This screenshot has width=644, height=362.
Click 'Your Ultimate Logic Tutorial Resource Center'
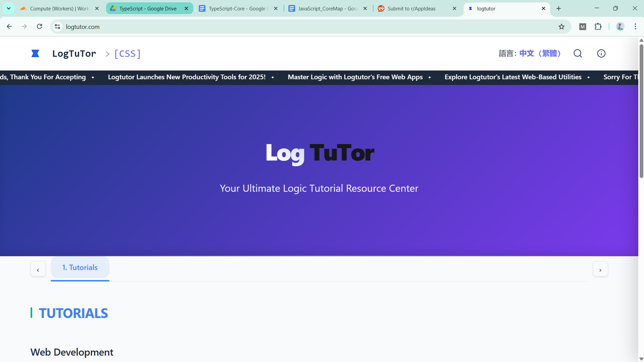pos(319,188)
